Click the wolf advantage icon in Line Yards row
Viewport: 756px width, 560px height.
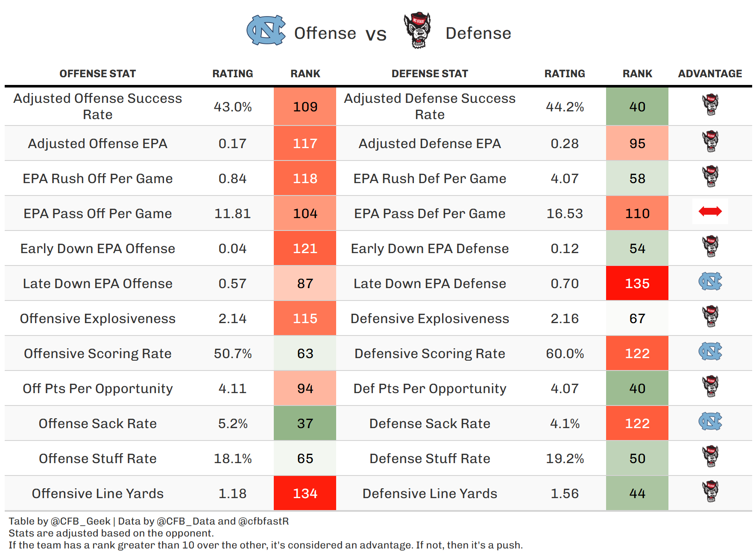[x=710, y=491]
